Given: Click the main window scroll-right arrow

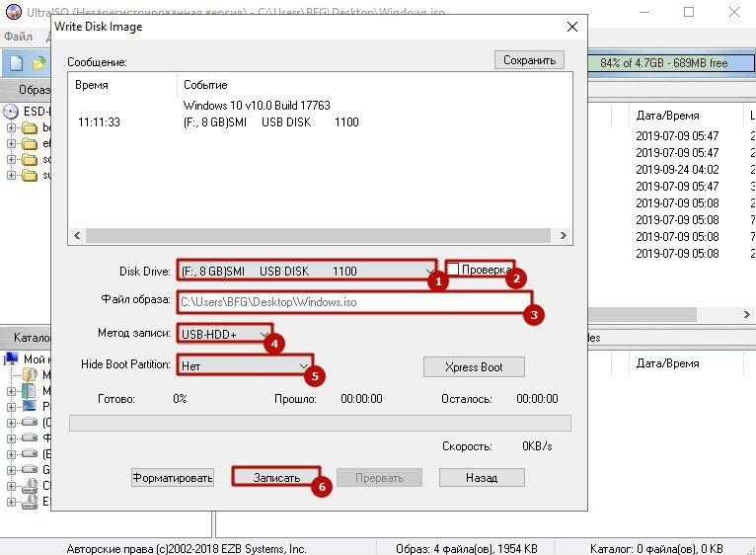Looking at the screenshot, I should [x=746, y=315].
